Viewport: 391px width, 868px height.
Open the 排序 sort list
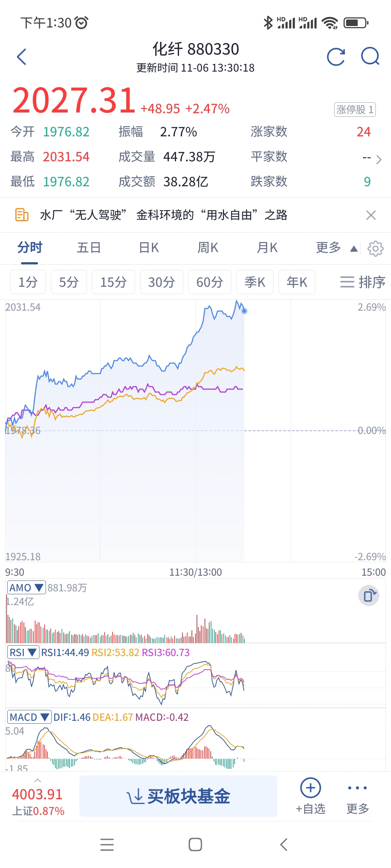(363, 282)
